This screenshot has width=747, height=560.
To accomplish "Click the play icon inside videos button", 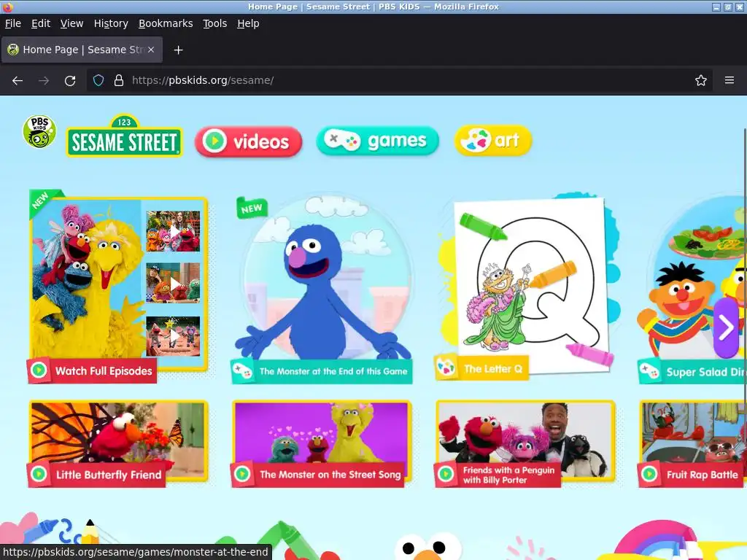I will click(x=214, y=141).
